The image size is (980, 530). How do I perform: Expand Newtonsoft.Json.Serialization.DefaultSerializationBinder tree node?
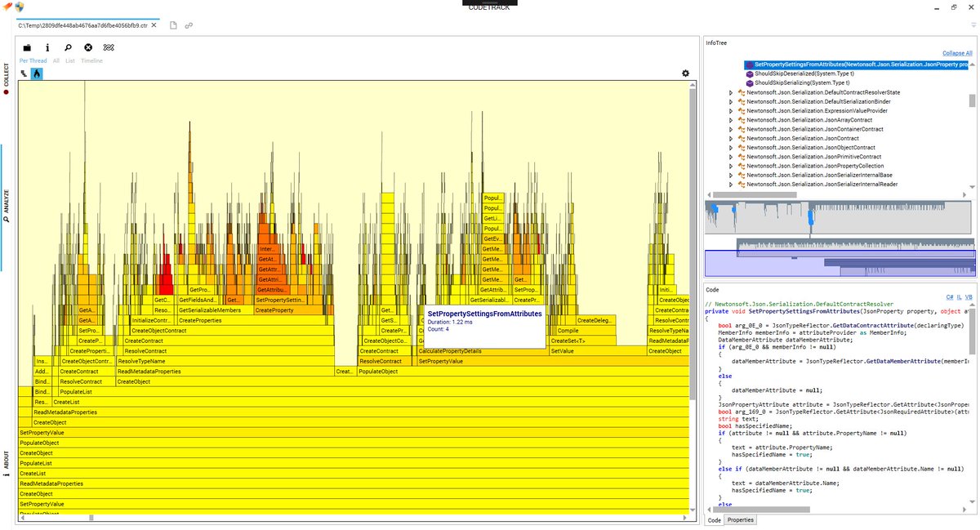[731, 103]
